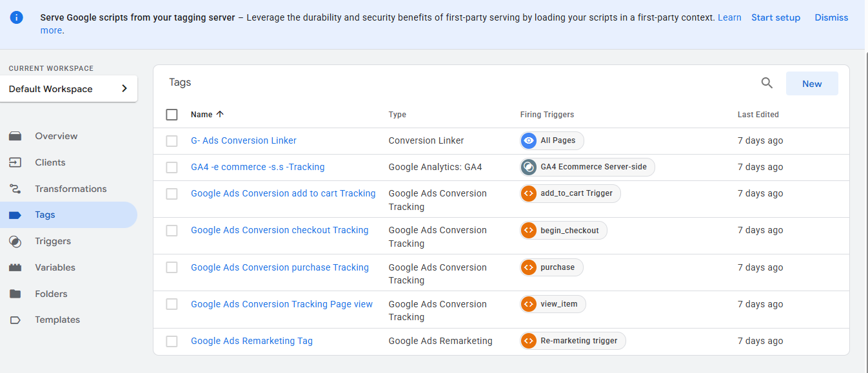Viewport: 868px width, 373px height.
Task: Open the view_item trigger chip
Action: [x=553, y=304]
